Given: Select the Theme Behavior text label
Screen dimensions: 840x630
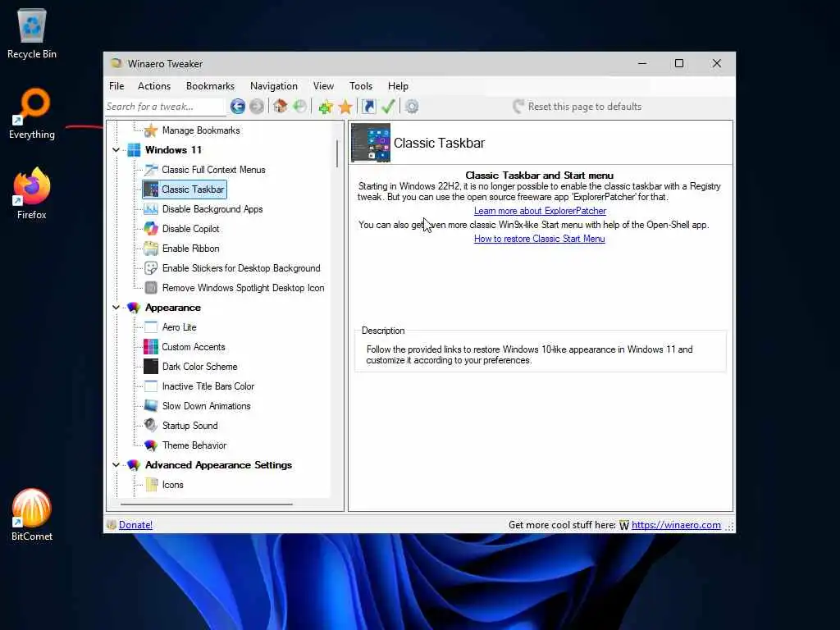Looking at the screenshot, I should pyautogui.click(x=194, y=445).
